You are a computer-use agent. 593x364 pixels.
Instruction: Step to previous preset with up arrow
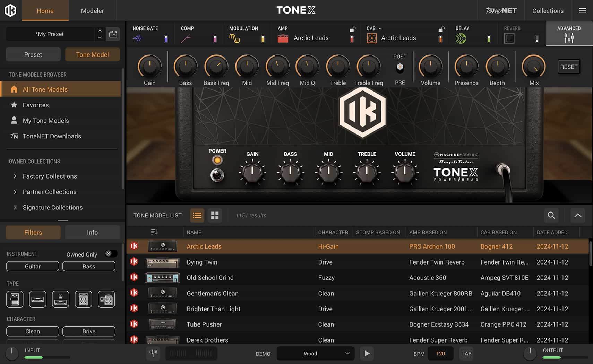coord(100,31)
